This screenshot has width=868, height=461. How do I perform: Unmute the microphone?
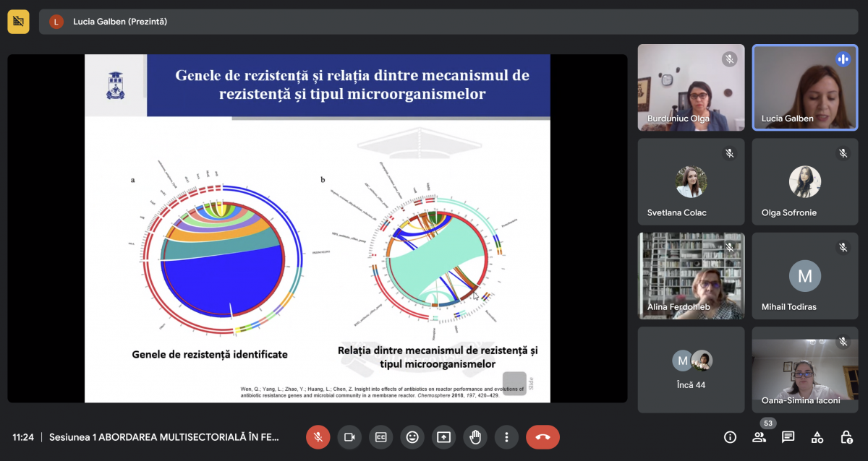coord(317,437)
